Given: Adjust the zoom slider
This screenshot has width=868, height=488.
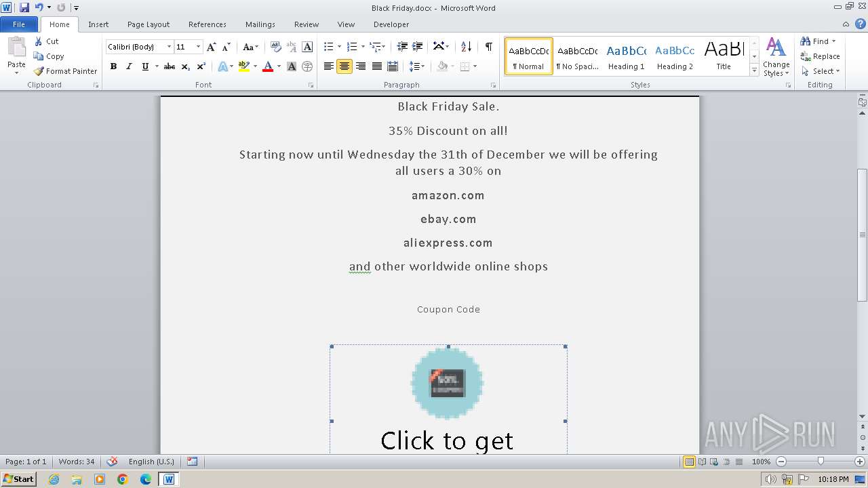Looking at the screenshot, I should 821,462.
